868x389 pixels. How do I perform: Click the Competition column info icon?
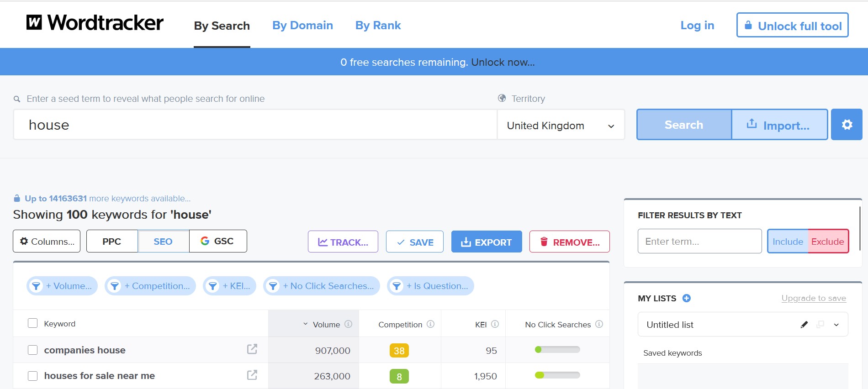pyautogui.click(x=430, y=324)
